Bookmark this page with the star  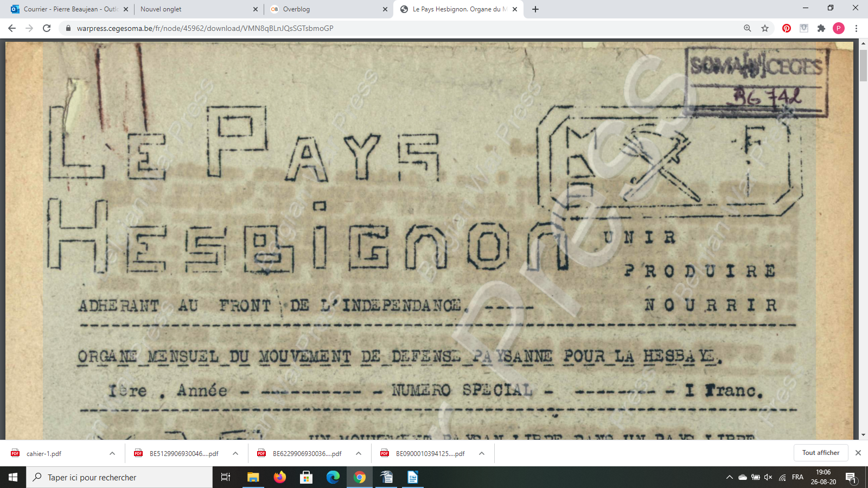click(765, 28)
